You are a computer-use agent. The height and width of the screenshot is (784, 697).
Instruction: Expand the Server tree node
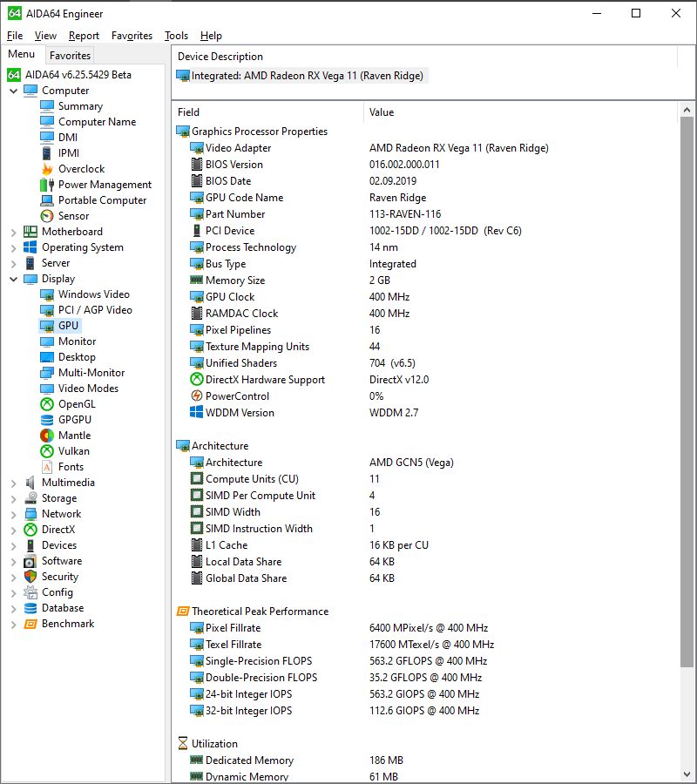tap(13, 263)
